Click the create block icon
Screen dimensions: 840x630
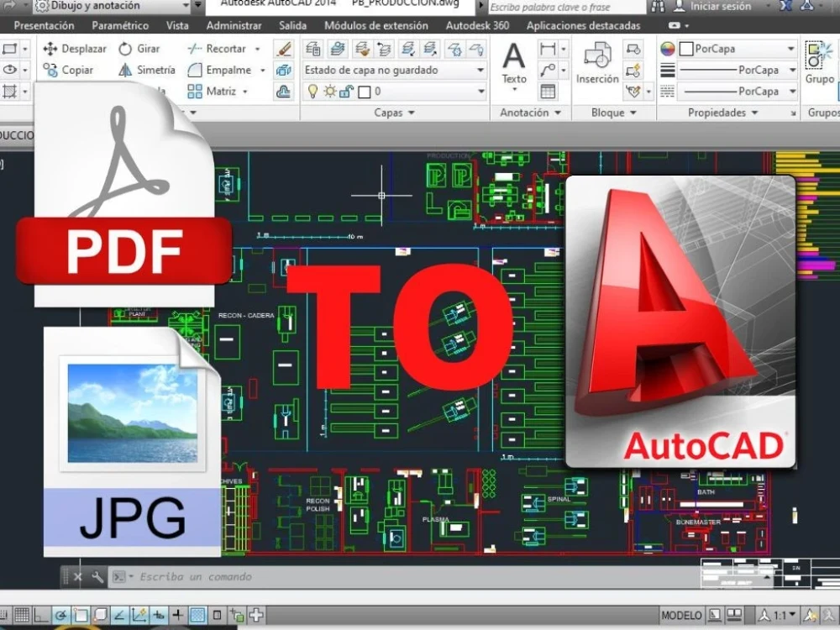click(x=633, y=49)
